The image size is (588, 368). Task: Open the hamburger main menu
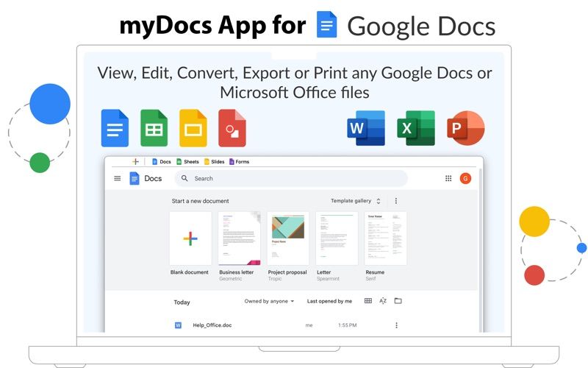click(x=118, y=178)
